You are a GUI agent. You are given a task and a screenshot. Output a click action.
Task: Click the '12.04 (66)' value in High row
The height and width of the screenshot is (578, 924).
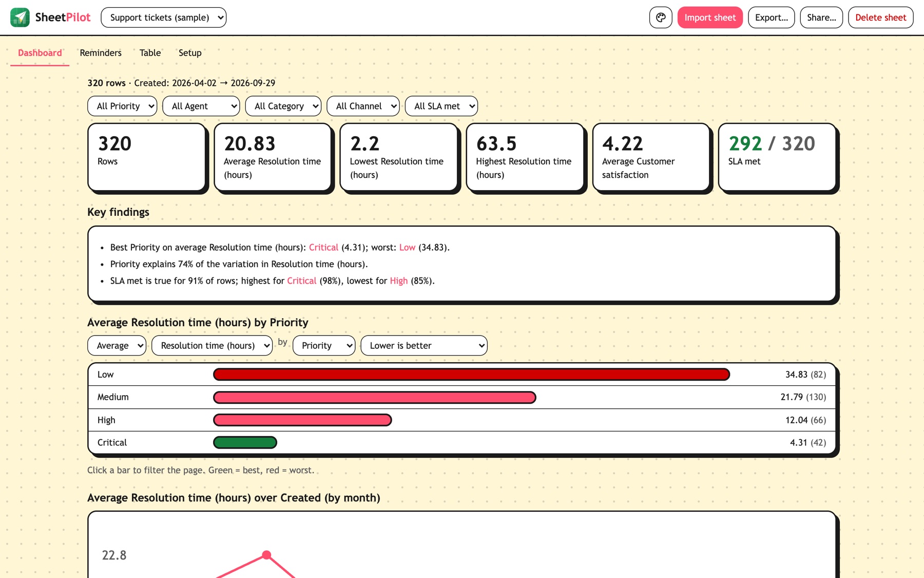click(x=805, y=420)
